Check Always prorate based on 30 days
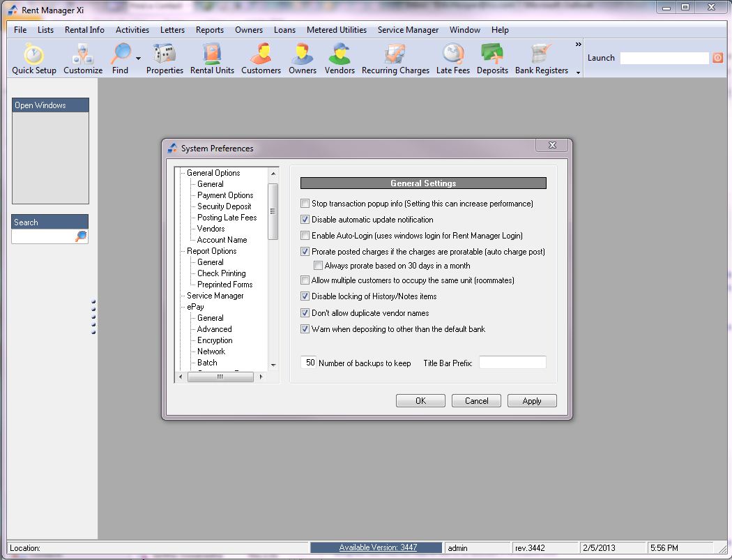 318,265
